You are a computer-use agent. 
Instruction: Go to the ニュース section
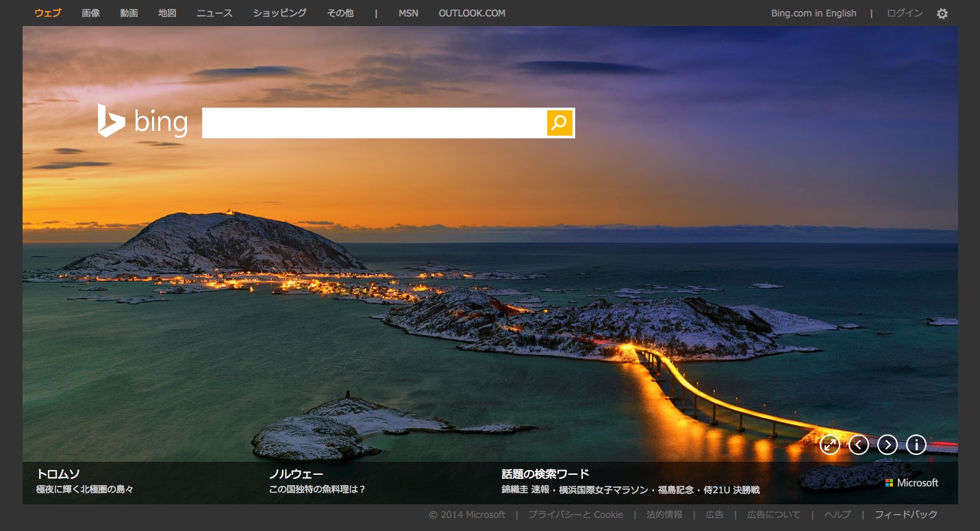(x=214, y=13)
